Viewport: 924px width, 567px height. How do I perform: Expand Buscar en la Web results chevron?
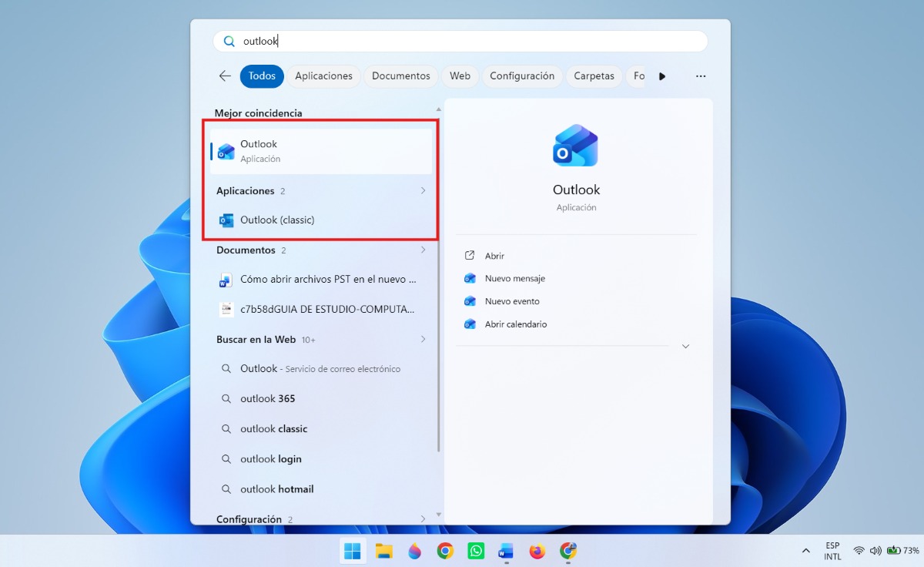coord(423,340)
